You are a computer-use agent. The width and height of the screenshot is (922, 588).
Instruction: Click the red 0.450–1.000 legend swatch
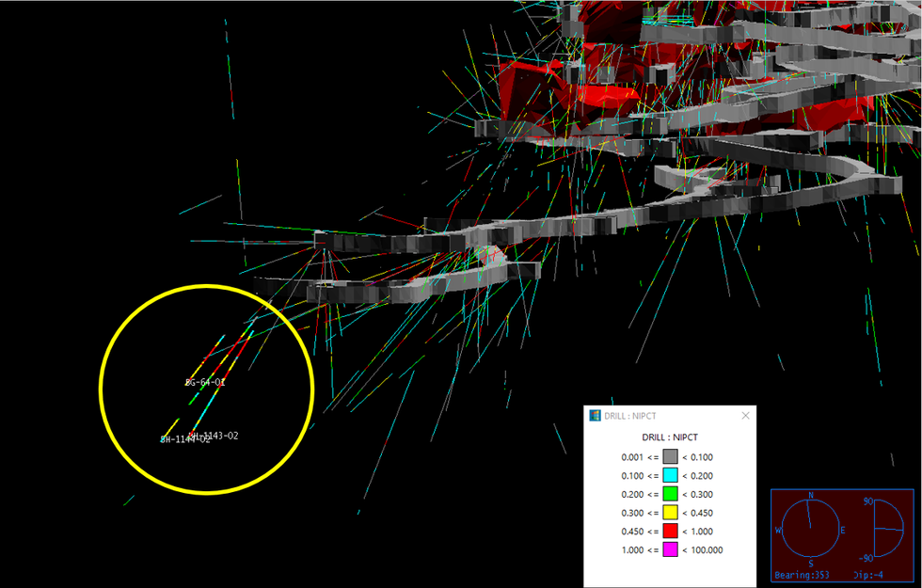(670, 531)
